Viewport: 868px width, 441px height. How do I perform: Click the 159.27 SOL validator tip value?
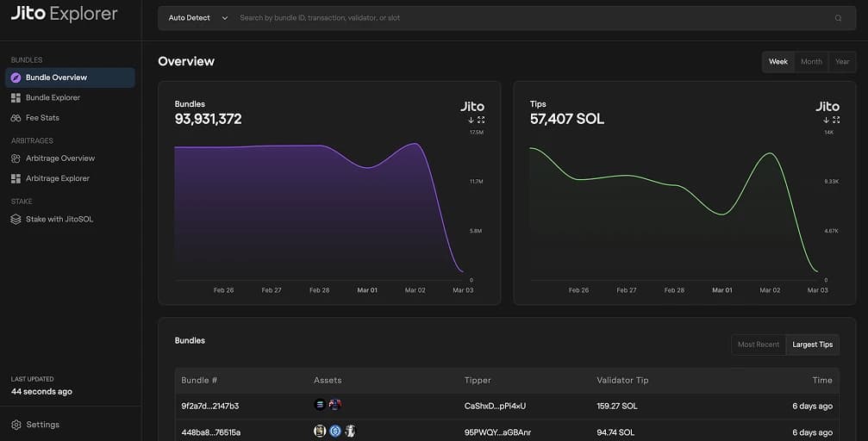[617, 407]
